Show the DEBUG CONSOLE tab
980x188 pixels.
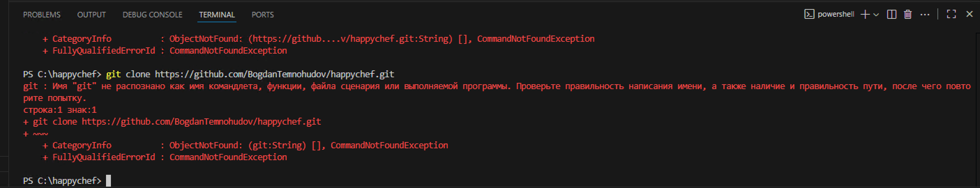[152, 15]
